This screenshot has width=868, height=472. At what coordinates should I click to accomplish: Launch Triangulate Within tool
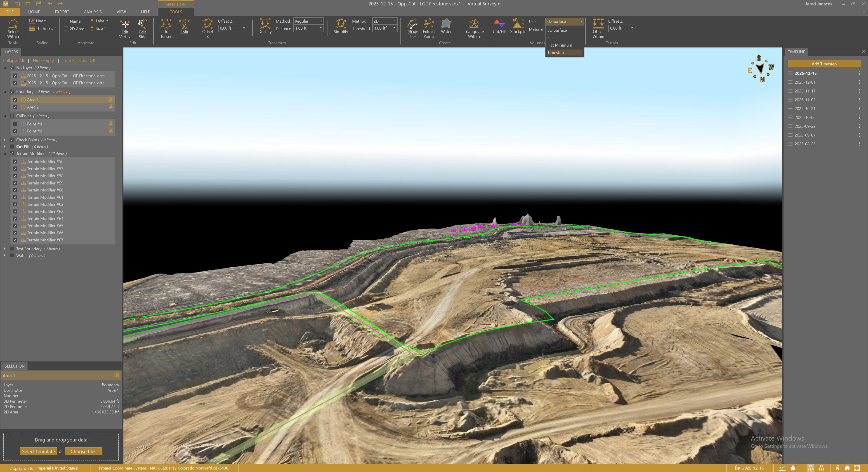pyautogui.click(x=474, y=29)
